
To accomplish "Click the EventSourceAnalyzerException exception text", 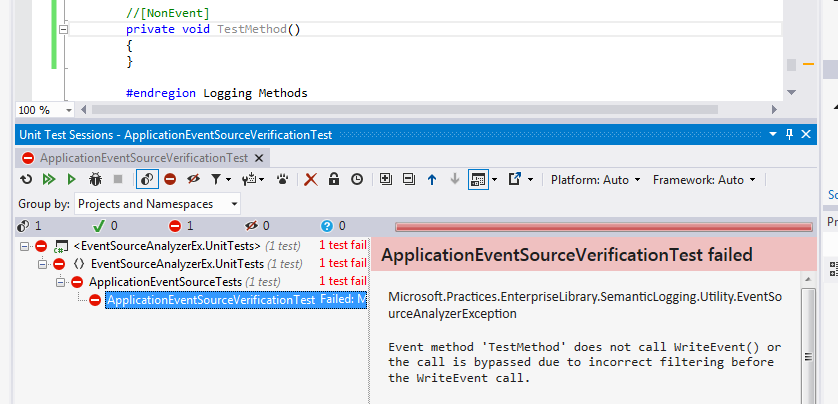I will [x=585, y=305].
